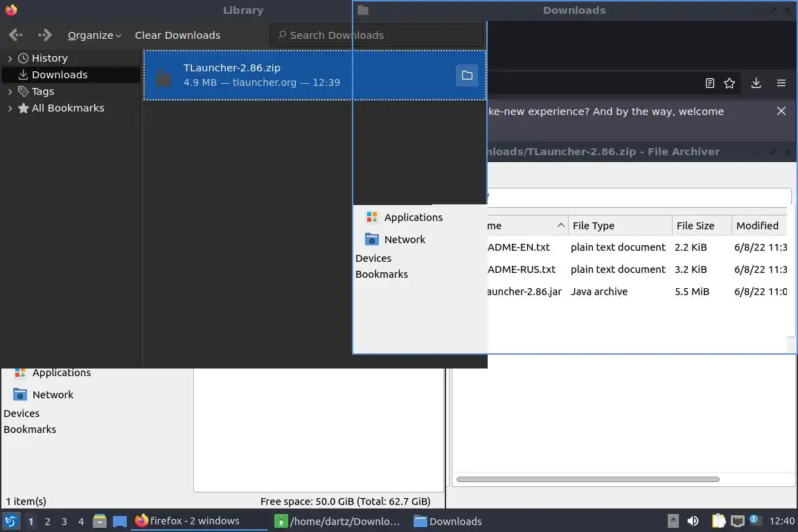The height and width of the screenshot is (532, 798).
Task: Click Devices in the bottom file manager sidebar
Action: 21,414
